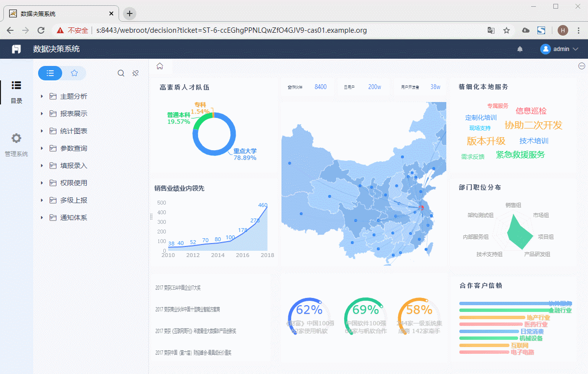
Task: Go forward with browser forward arrow
Action: (26, 30)
